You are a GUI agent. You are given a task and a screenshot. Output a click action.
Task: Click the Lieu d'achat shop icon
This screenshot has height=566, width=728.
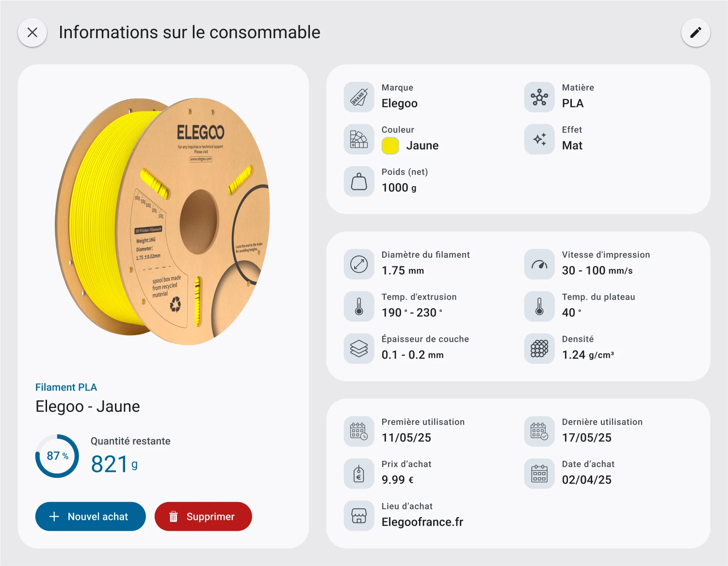point(359,516)
